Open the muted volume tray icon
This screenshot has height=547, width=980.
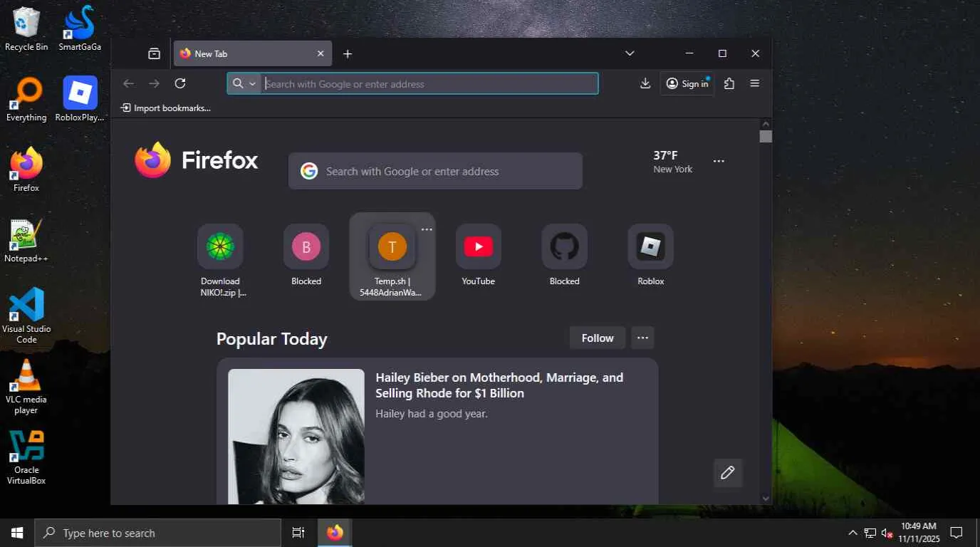click(887, 533)
